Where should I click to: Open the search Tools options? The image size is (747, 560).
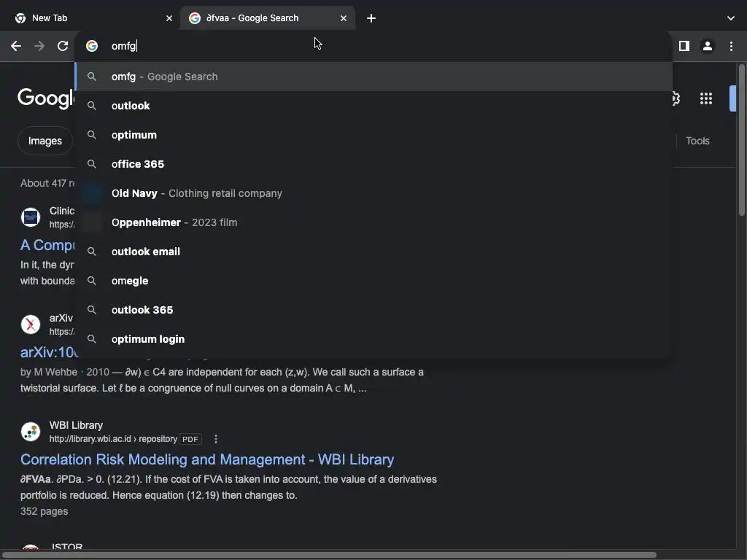point(697,141)
